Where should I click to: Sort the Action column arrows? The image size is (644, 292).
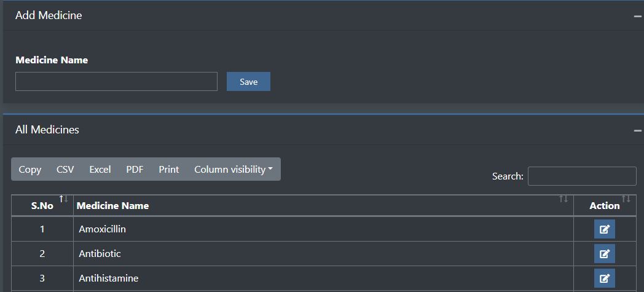pyautogui.click(x=626, y=199)
